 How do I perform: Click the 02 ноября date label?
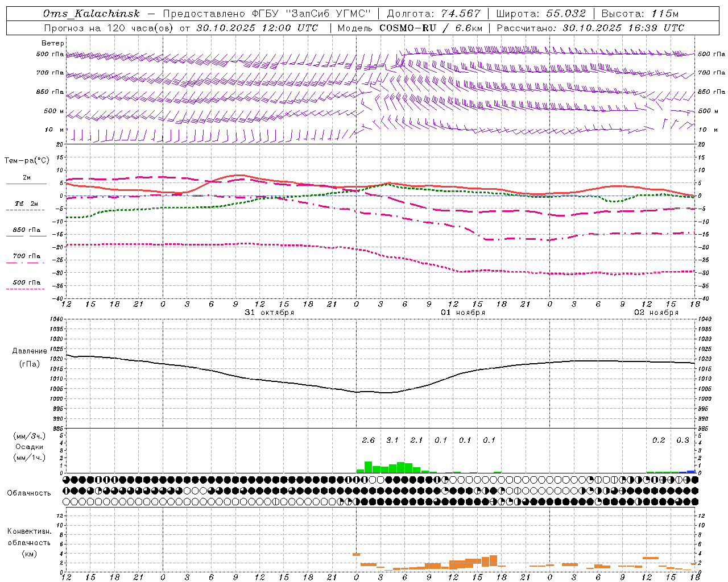click(656, 313)
